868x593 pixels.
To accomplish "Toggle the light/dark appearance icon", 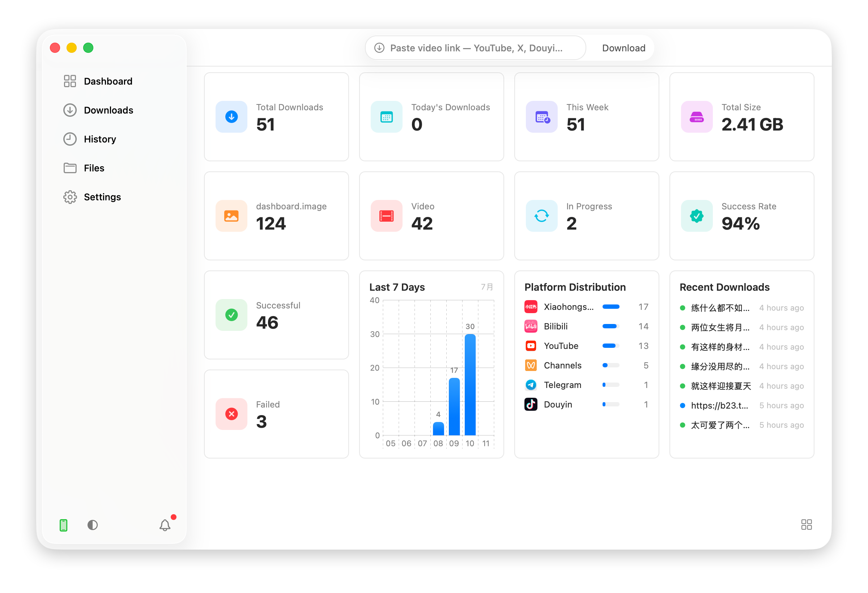I will [x=93, y=525].
